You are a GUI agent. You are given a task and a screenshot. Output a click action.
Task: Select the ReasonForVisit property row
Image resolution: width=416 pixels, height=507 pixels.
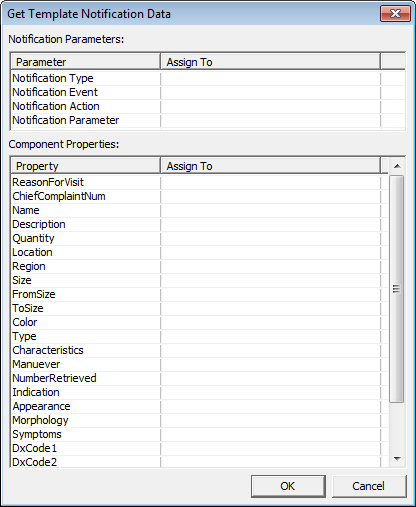point(200,182)
